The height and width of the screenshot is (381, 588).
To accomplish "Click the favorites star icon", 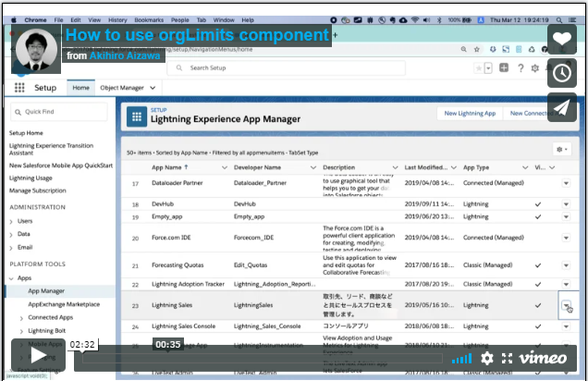I will [479, 68].
